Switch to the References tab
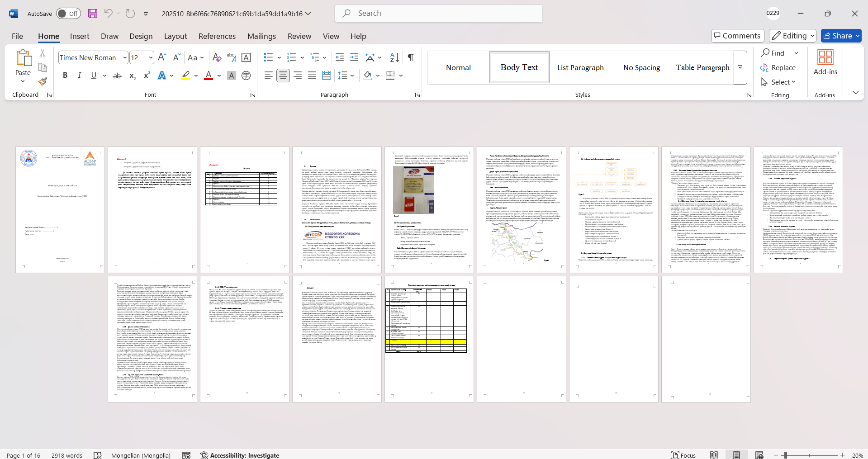Screen dimensions: 868x459 pos(217,36)
